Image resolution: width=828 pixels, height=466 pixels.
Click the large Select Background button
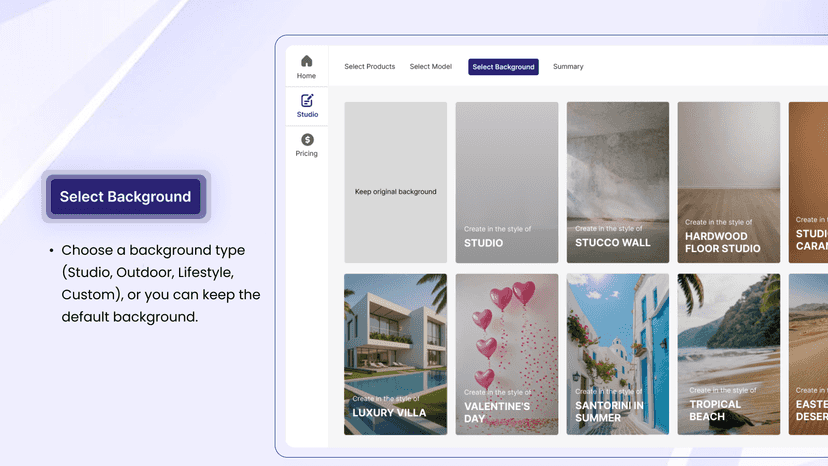[x=126, y=197]
